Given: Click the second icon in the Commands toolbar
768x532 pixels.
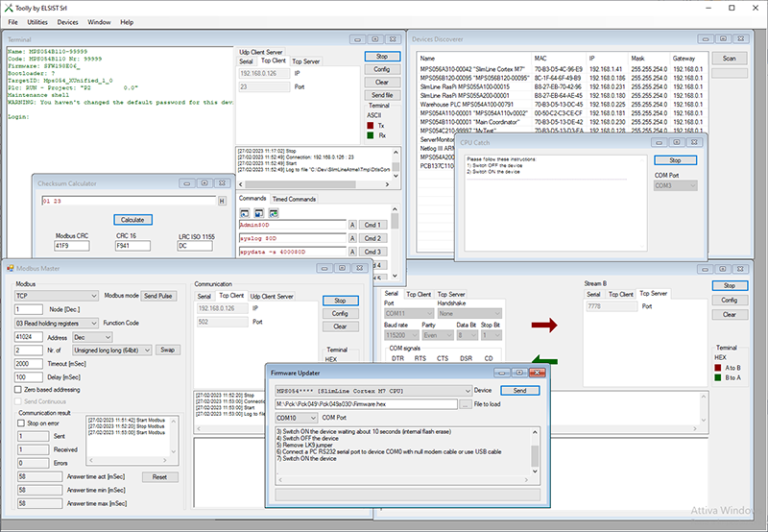Looking at the screenshot, I should coord(259,213).
